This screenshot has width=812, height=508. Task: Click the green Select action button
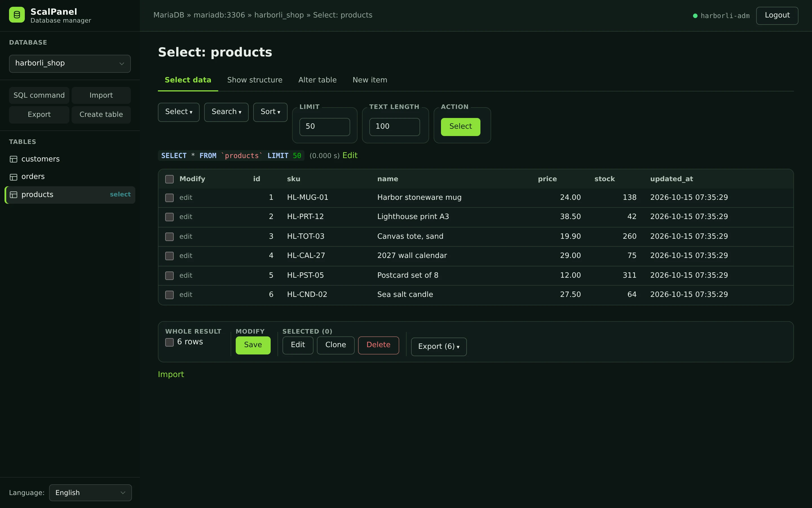pyautogui.click(x=460, y=127)
